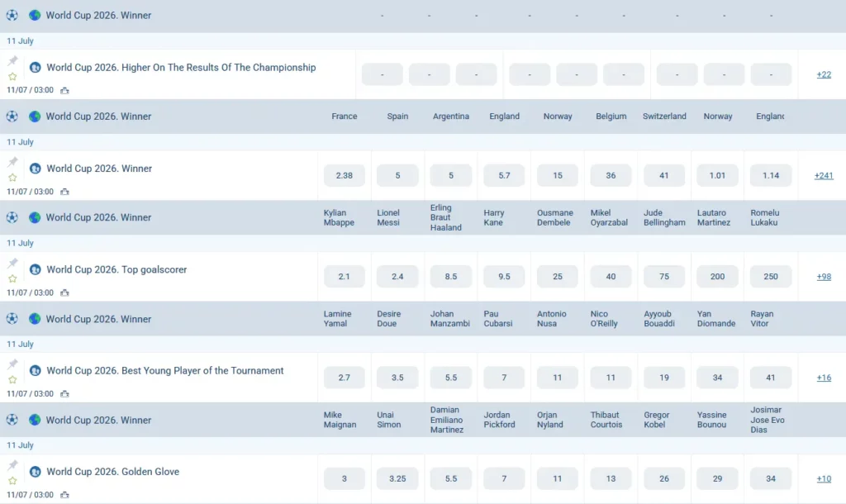
Task: Star the Golden Glove event
Action: [12, 481]
